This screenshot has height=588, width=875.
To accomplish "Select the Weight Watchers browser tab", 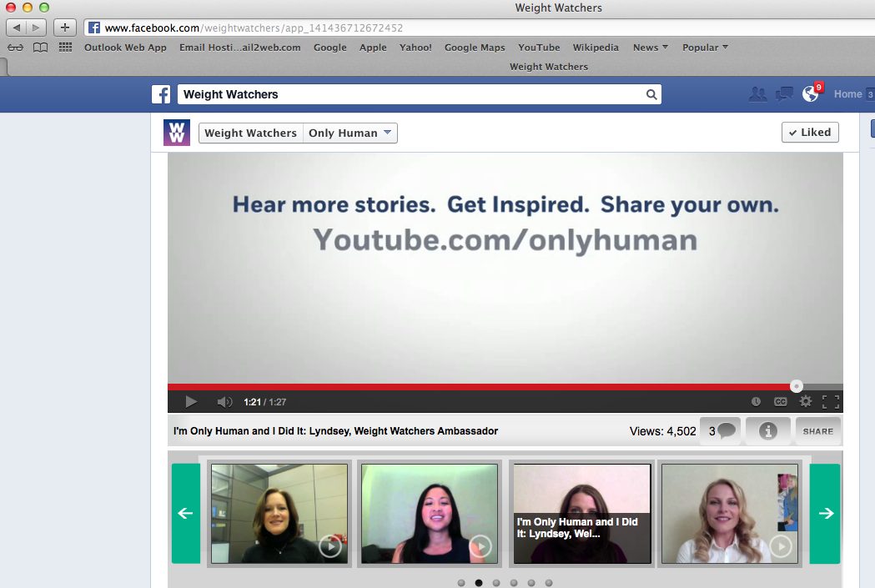I will coord(549,67).
